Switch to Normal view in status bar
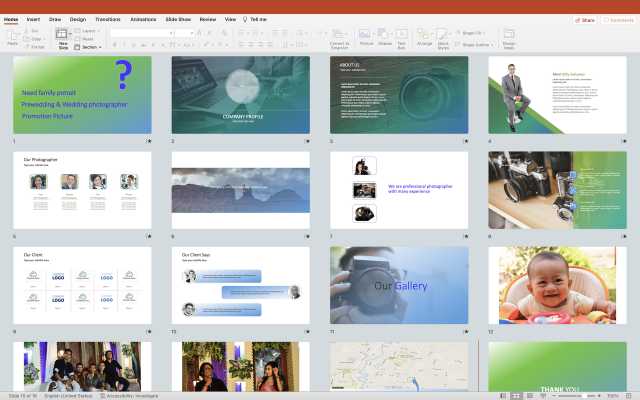The image size is (640, 400). (x=503, y=395)
